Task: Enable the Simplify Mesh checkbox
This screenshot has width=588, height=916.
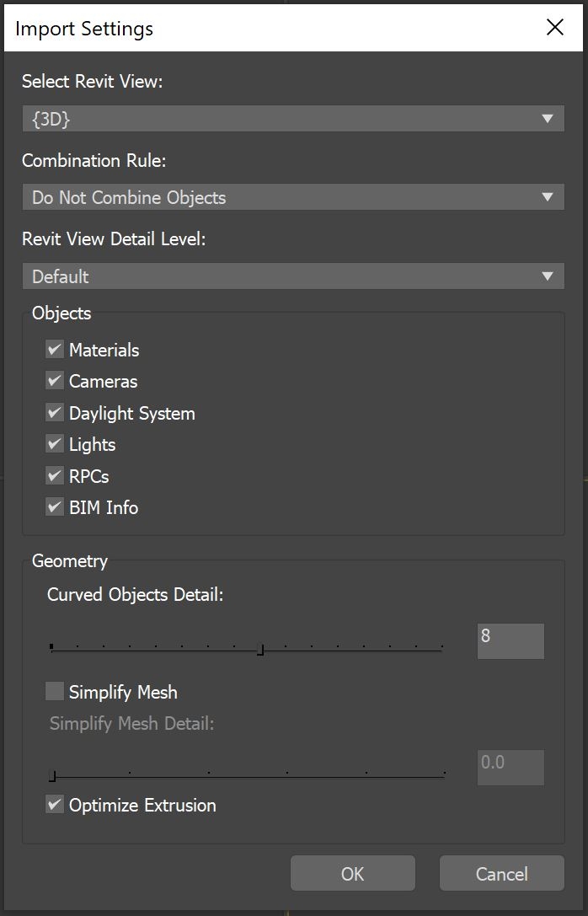Action: (x=55, y=692)
